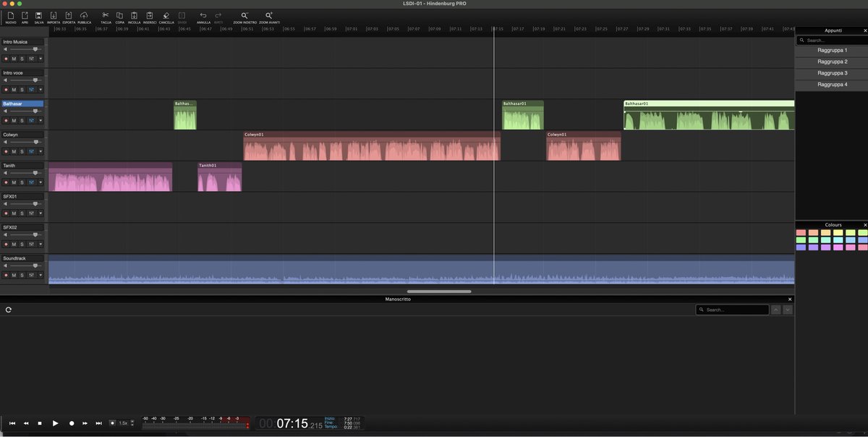Click the Intro Musica volume slider handle
868x437 pixels.
35,49
